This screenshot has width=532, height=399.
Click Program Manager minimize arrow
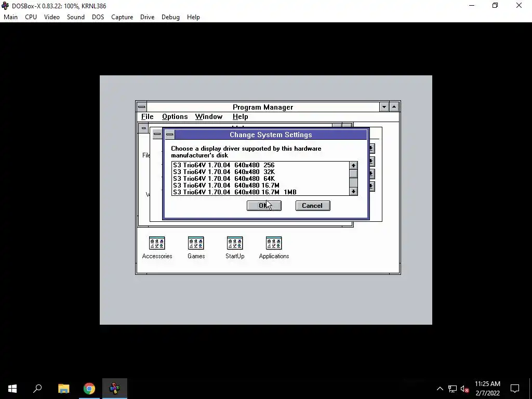pyautogui.click(x=384, y=107)
